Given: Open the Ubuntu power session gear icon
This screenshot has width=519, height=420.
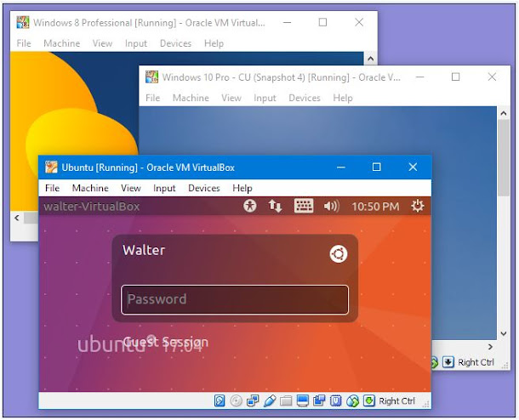Looking at the screenshot, I should pos(418,206).
